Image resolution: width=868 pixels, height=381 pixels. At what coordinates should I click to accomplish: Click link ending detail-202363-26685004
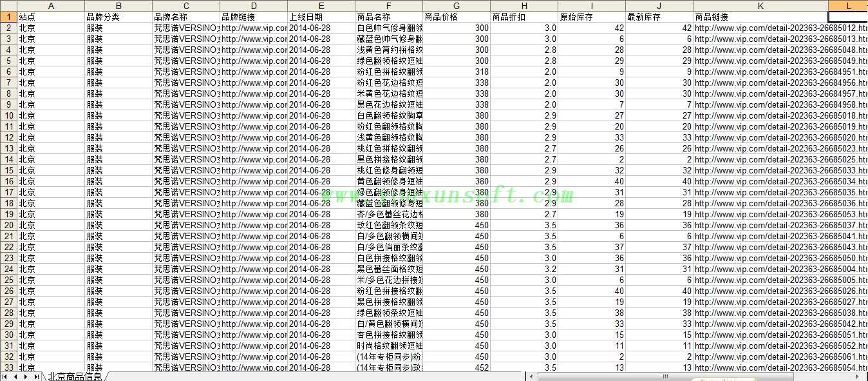coord(780,269)
